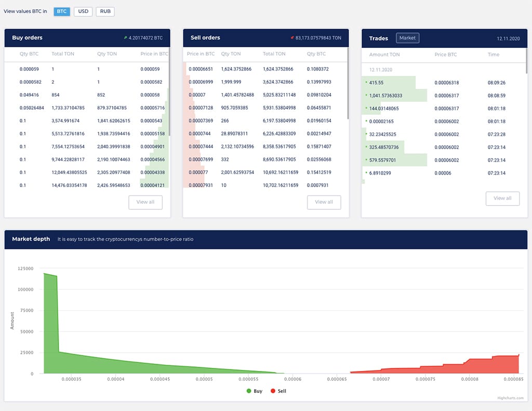Select sell order priced 0.00007128
The image size is (532, 411).
point(265,108)
